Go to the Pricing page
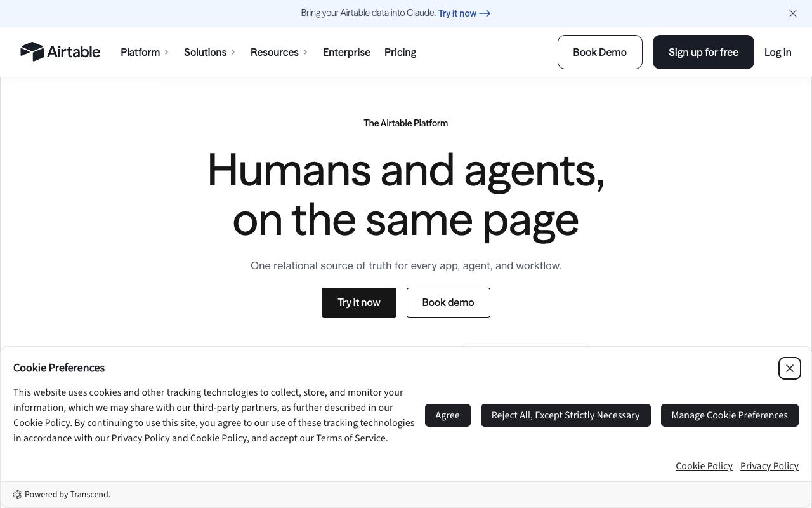Viewport: 812px width, 508px height. pos(400,52)
